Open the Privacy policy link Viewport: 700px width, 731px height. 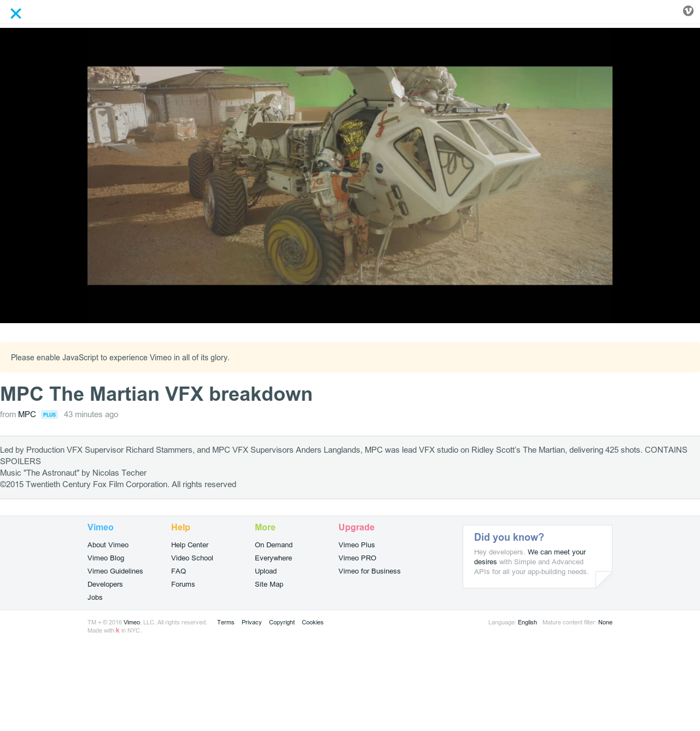tap(252, 622)
